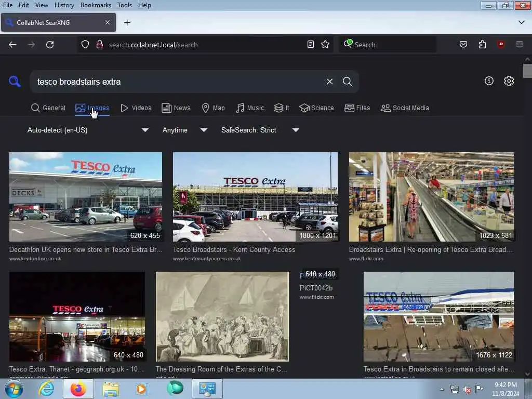Viewport: 532px width, 399px height.
Task: Open the Tools menu
Action: (125, 5)
